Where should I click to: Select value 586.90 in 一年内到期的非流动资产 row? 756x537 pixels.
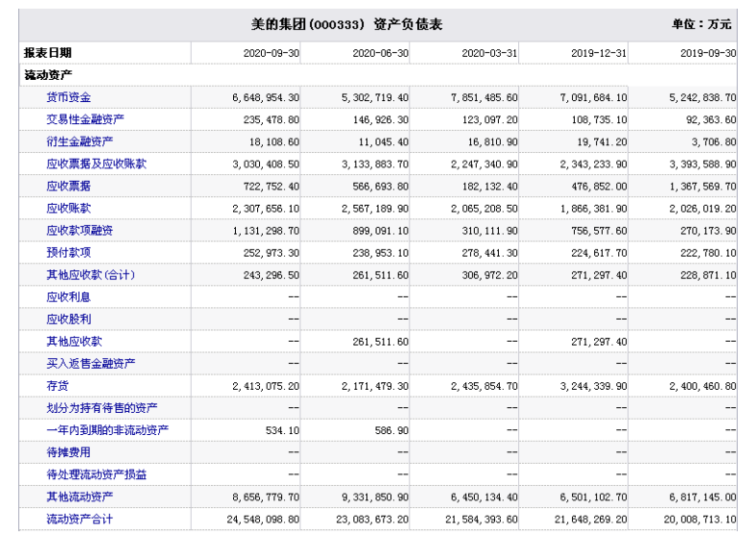392,430
